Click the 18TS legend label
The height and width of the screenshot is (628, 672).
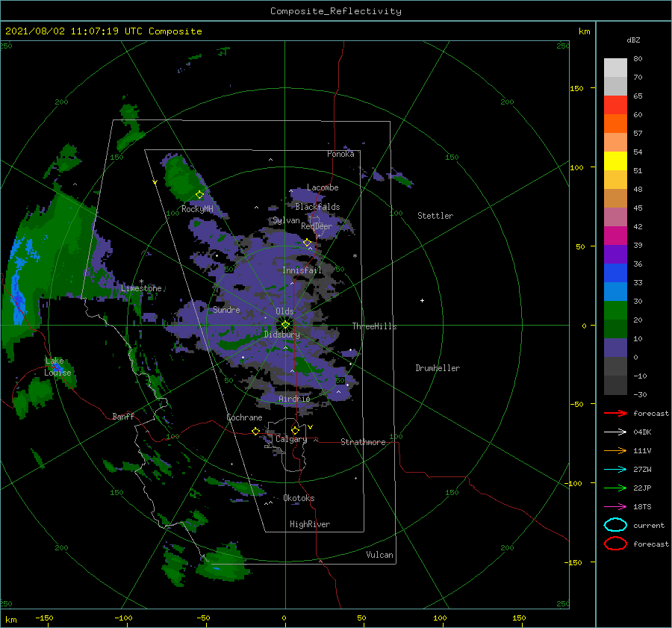[642, 507]
